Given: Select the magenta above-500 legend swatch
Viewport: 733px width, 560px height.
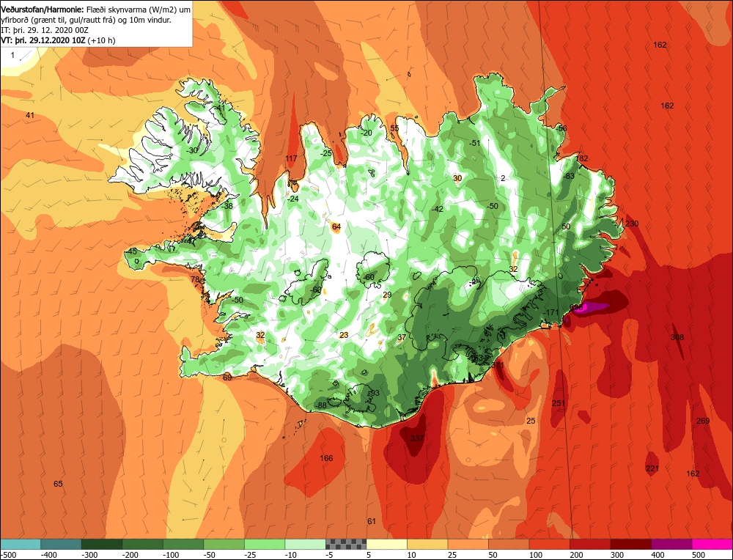Looking at the screenshot, I should pos(712,544).
